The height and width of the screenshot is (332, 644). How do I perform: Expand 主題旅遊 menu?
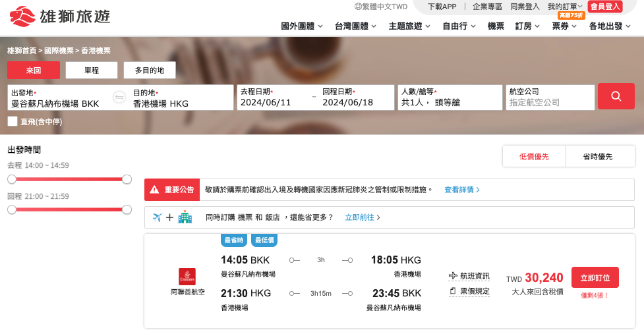(x=409, y=26)
